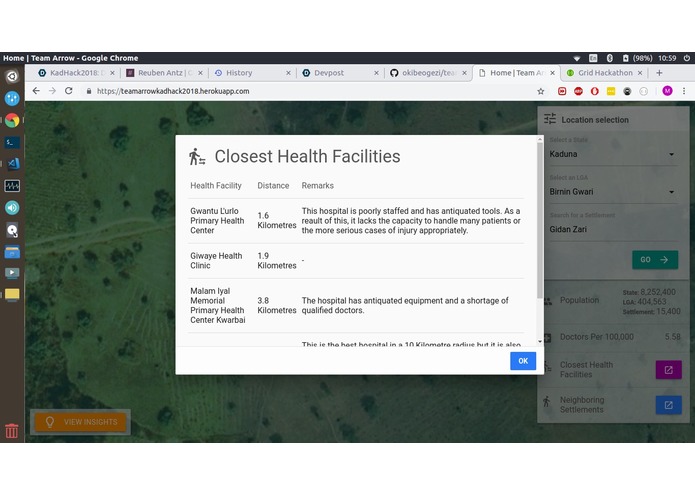Click the dialog's vertical scrollbar thumb

tap(539, 220)
